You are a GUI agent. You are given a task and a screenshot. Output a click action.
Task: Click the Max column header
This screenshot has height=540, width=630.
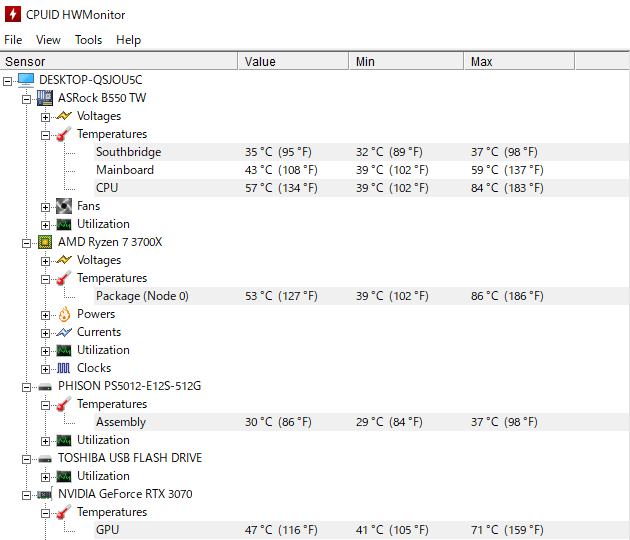[520, 61]
